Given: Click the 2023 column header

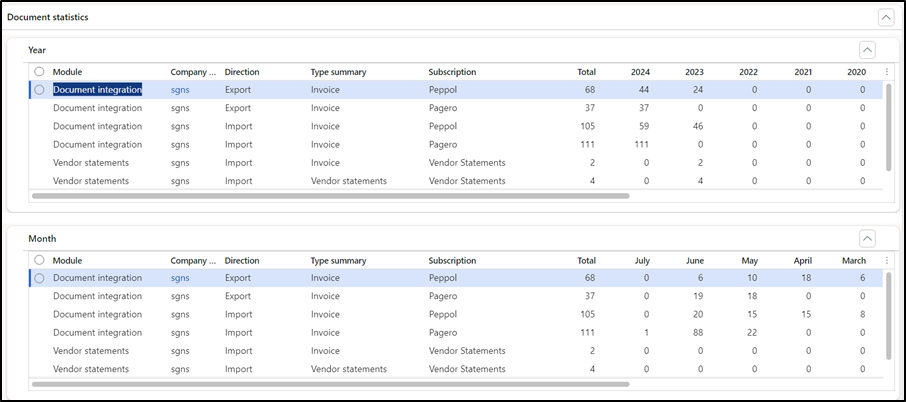Looking at the screenshot, I should (694, 72).
